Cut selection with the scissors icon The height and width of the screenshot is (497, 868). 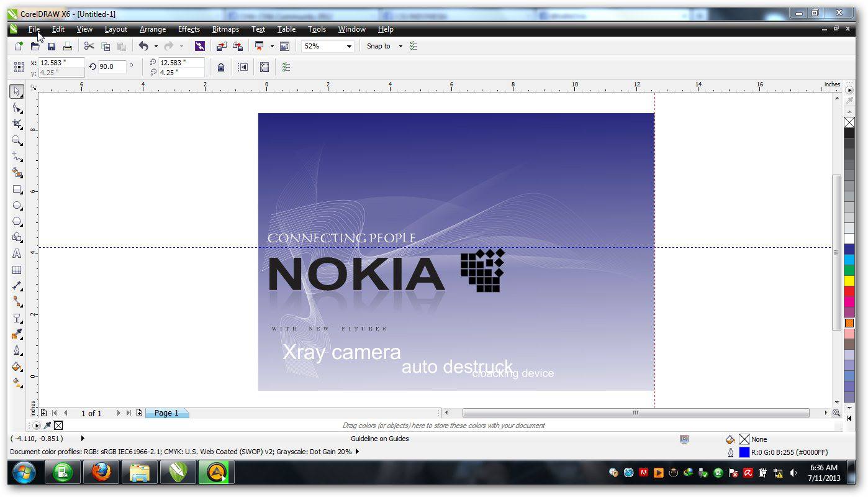point(89,46)
